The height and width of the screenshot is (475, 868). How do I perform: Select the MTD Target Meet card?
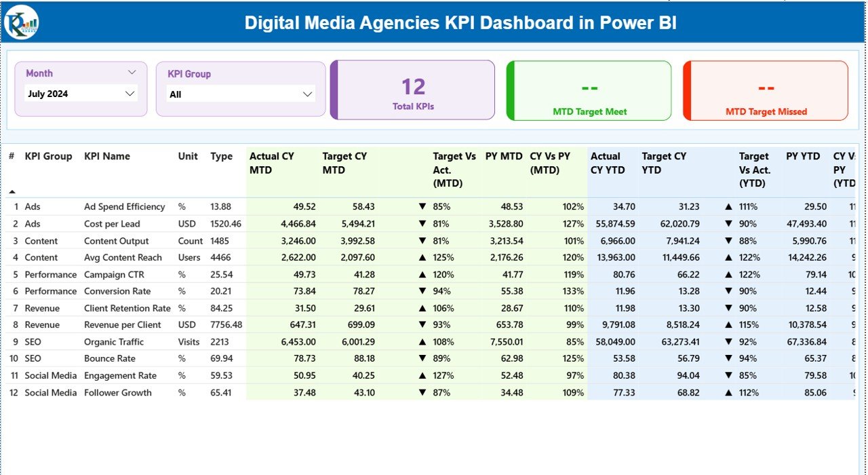pyautogui.click(x=589, y=90)
